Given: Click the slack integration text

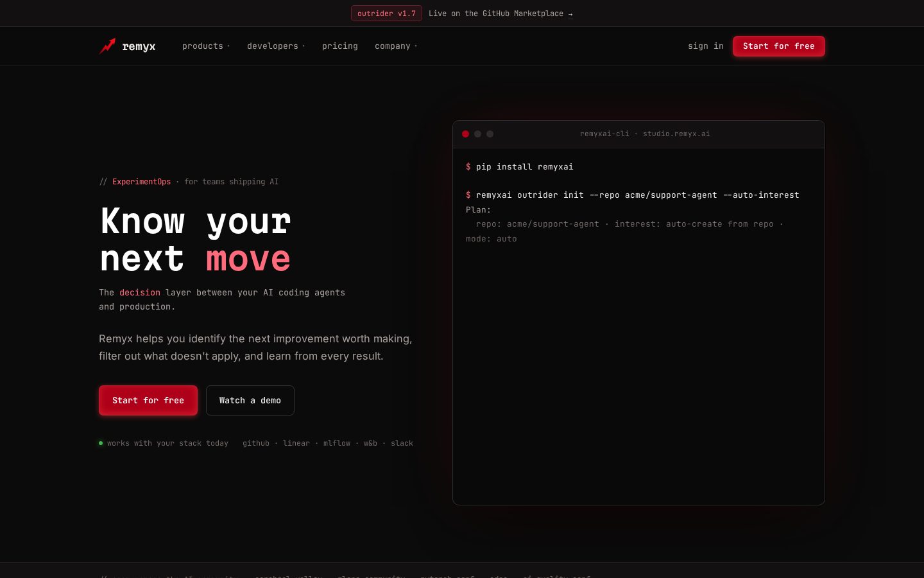Looking at the screenshot, I should 402,443.
